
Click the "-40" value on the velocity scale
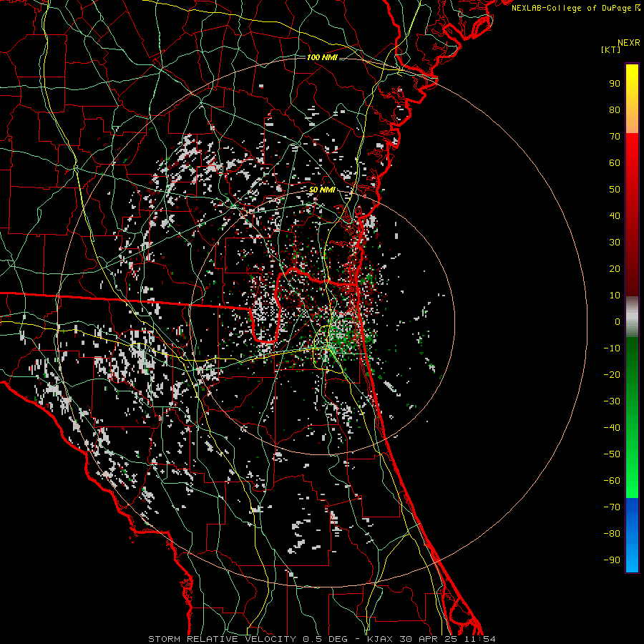[612, 428]
